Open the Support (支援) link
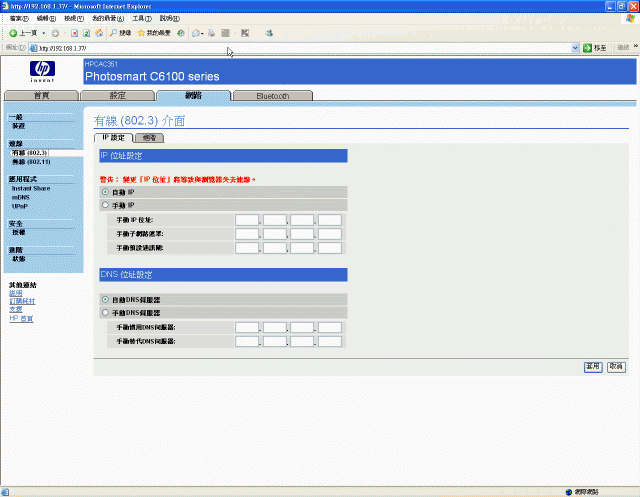 [x=16, y=309]
